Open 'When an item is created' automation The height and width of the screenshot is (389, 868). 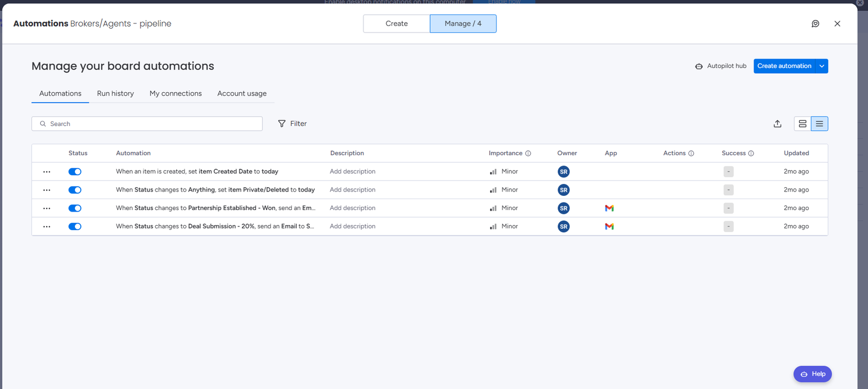(197, 171)
